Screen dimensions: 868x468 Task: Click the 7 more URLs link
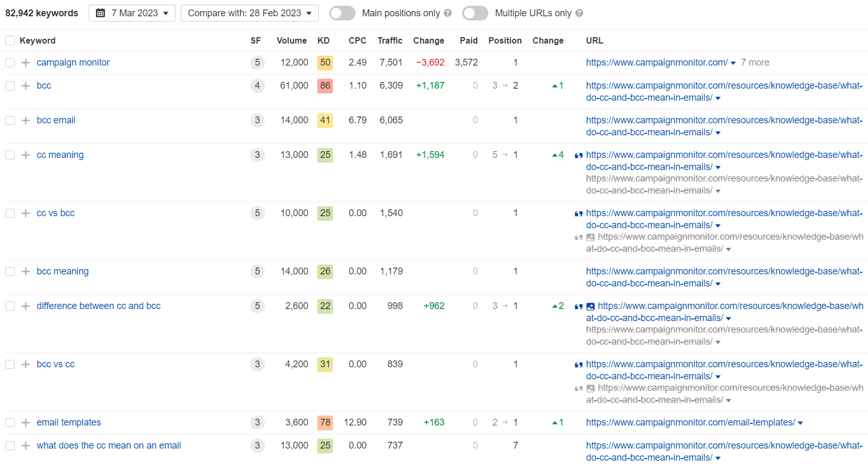point(755,62)
